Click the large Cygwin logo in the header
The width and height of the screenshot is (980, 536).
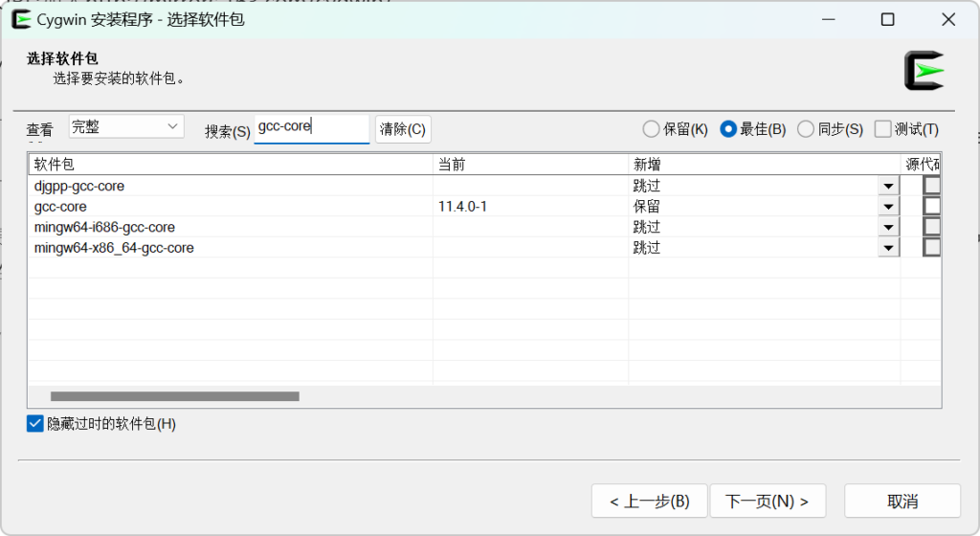pos(924,71)
